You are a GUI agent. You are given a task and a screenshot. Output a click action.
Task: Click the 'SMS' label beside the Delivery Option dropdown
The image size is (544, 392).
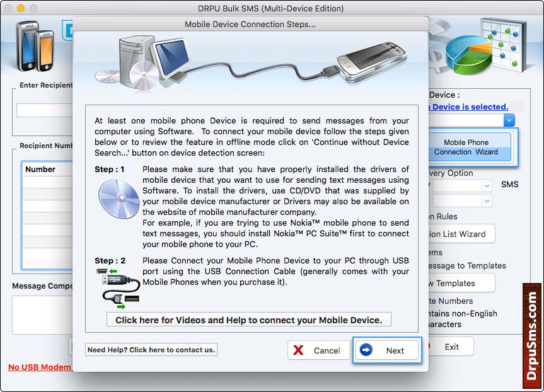tap(510, 185)
